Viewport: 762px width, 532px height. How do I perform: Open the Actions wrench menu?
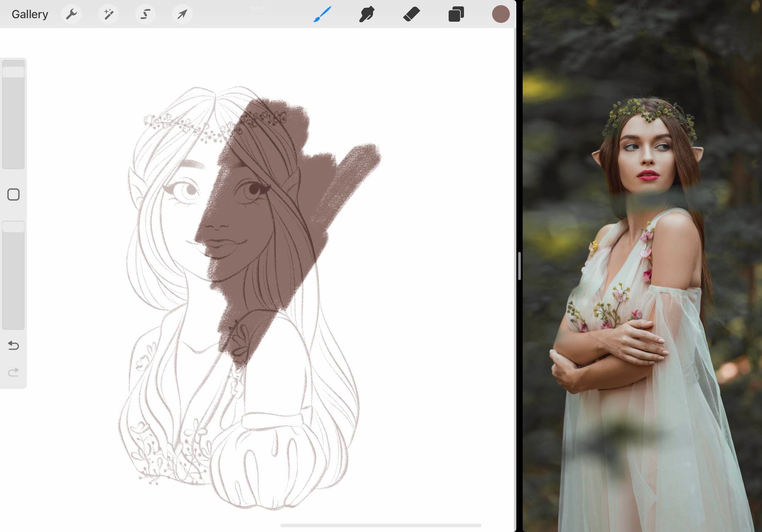pos(71,14)
